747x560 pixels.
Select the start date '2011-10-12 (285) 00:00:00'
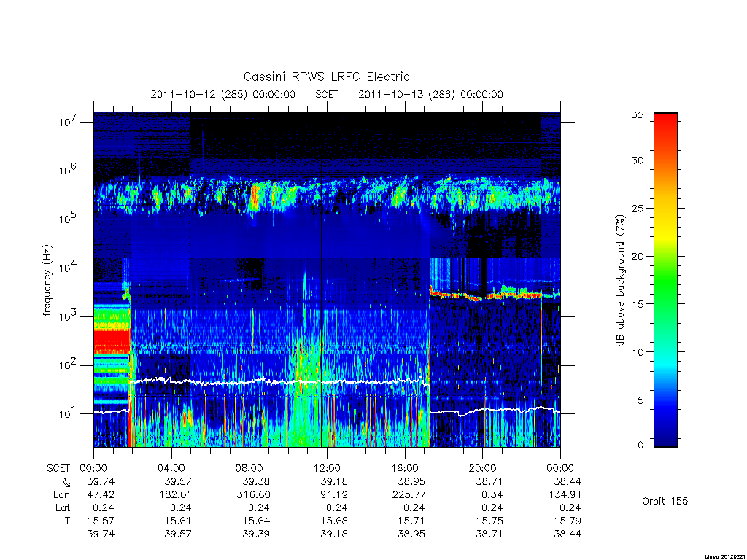coord(223,94)
